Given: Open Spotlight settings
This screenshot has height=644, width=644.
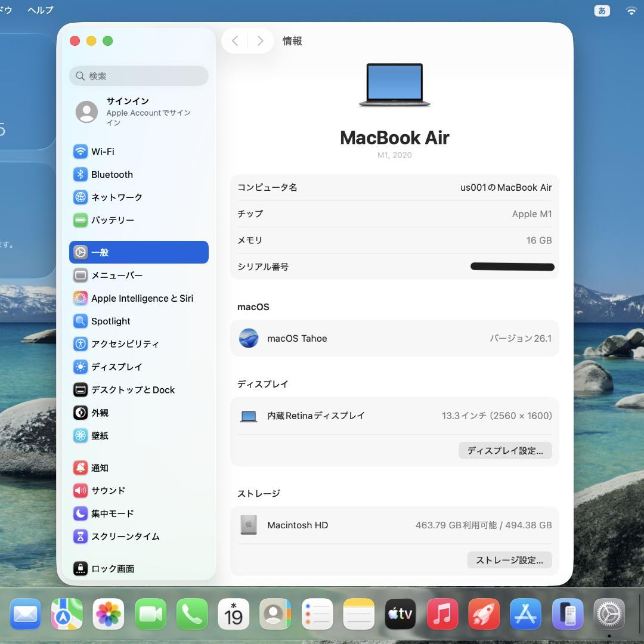Looking at the screenshot, I should pyautogui.click(x=110, y=321).
